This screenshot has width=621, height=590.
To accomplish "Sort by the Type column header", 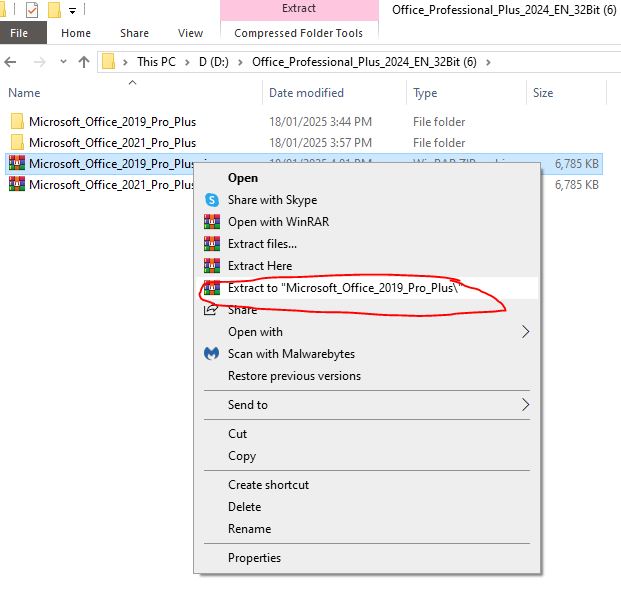I will coord(425,93).
